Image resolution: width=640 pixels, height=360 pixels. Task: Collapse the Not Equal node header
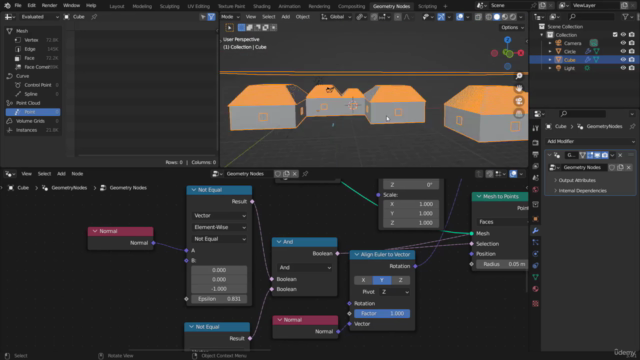pyautogui.click(x=193, y=190)
